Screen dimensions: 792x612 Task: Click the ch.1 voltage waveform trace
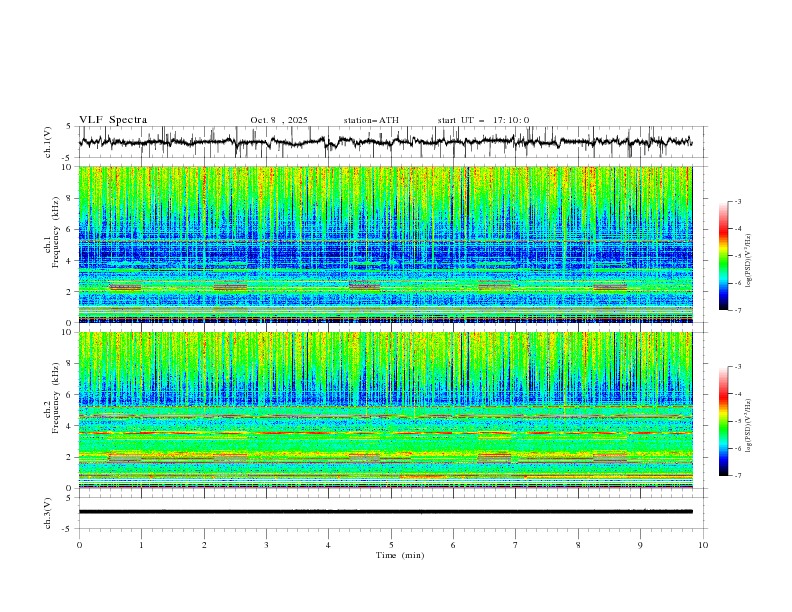click(x=385, y=142)
